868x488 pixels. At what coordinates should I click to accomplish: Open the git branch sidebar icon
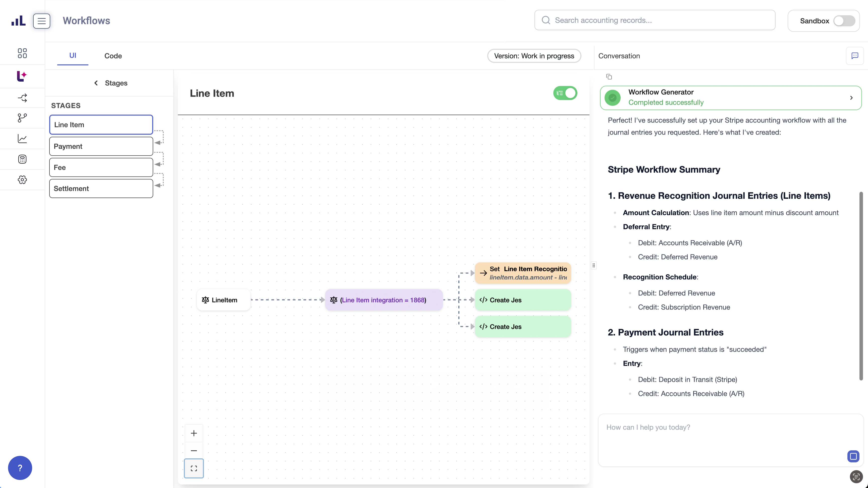(22, 118)
